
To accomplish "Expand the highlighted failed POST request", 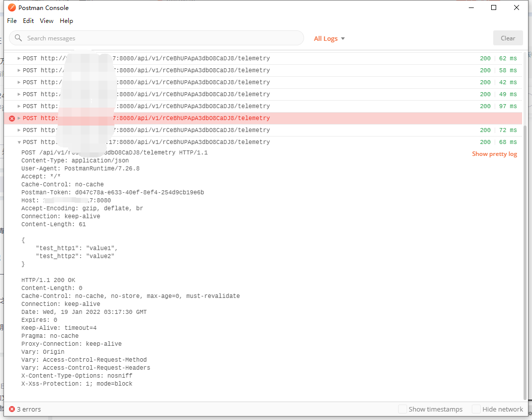I will tap(18, 118).
